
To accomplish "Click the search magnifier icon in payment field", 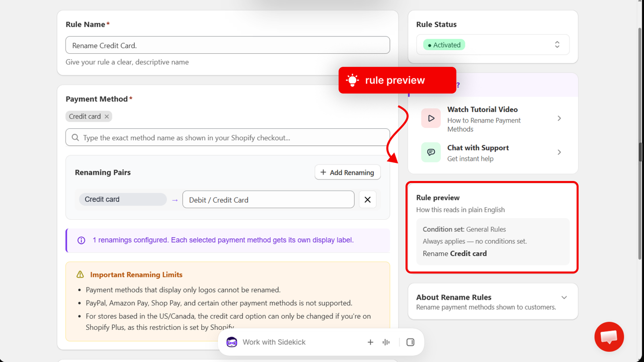I will tap(75, 138).
